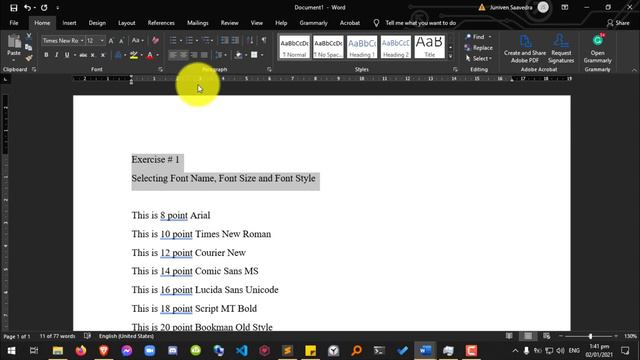Click the Cut scissors icon
The image size is (640, 360).
pos(29,36)
